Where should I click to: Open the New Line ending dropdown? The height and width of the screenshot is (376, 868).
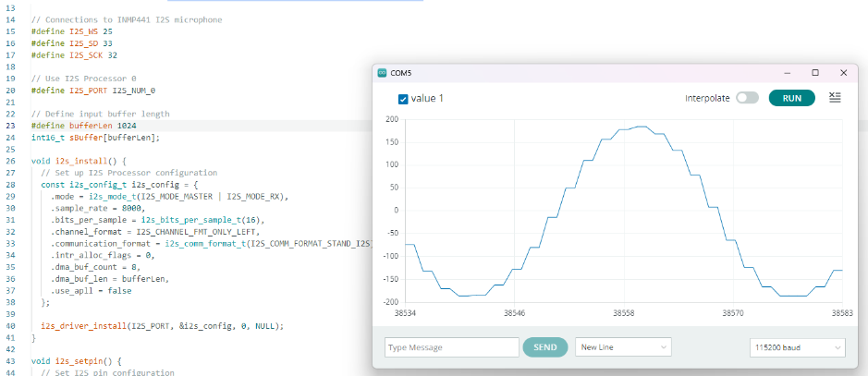(623, 347)
